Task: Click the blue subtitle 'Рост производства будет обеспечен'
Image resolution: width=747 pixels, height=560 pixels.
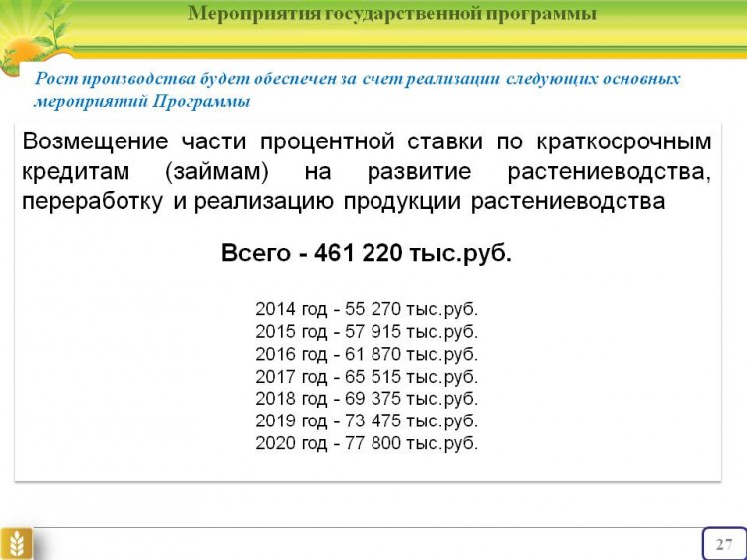Action: [184, 78]
